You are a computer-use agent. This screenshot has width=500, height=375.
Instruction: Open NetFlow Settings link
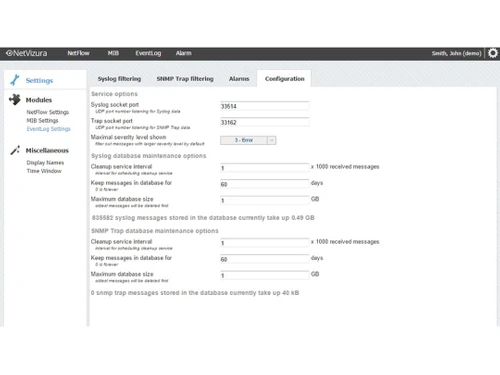48,112
